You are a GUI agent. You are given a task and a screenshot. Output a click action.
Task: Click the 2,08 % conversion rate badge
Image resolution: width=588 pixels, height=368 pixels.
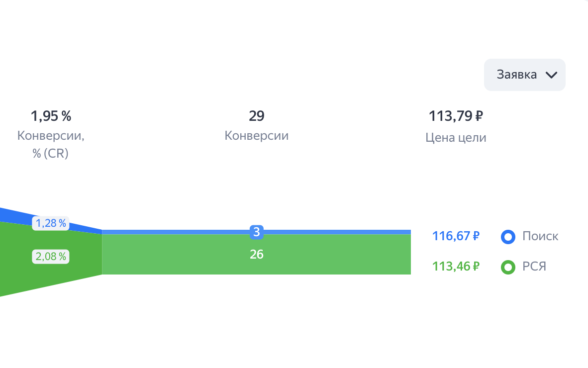click(x=51, y=257)
